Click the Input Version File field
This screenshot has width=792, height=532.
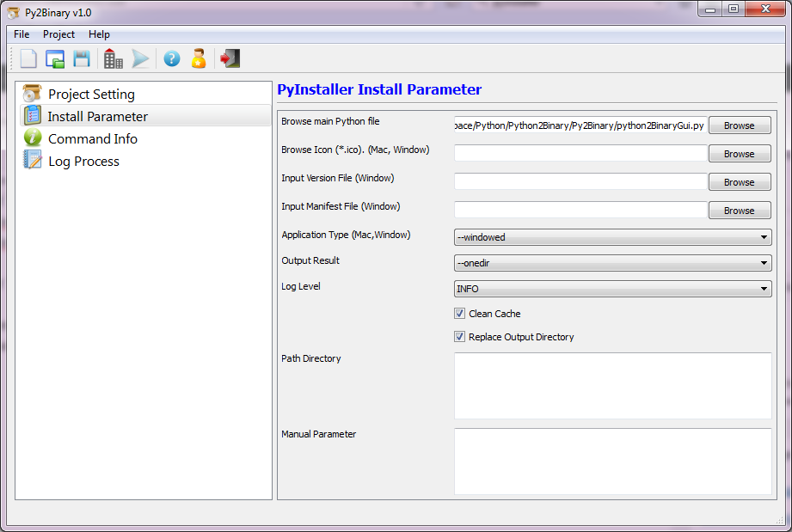pos(580,181)
